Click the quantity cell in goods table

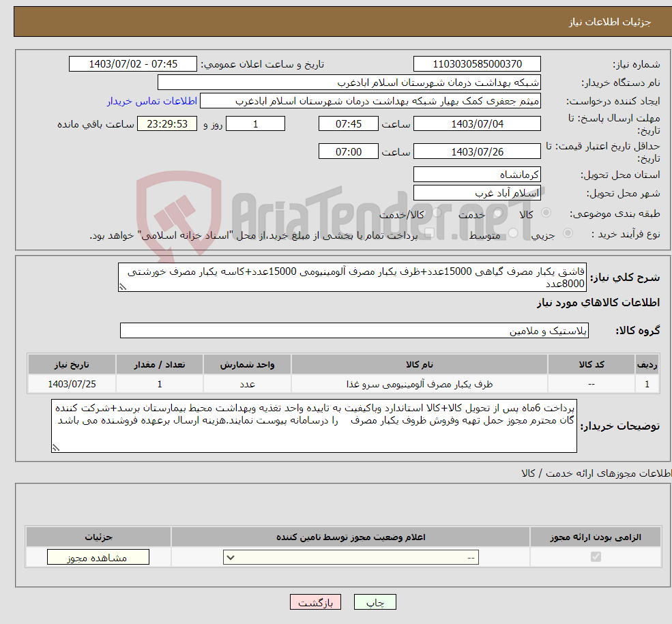pyautogui.click(x=160, y=384)
